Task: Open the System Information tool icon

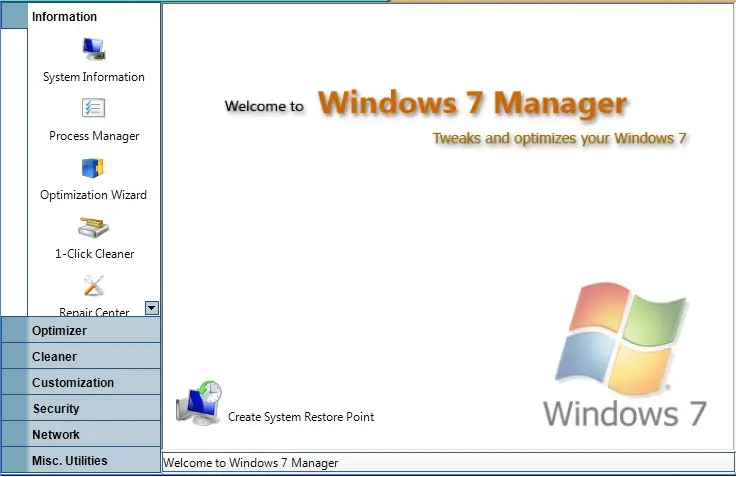Action: pyautogui.click(x=94, y=49)
